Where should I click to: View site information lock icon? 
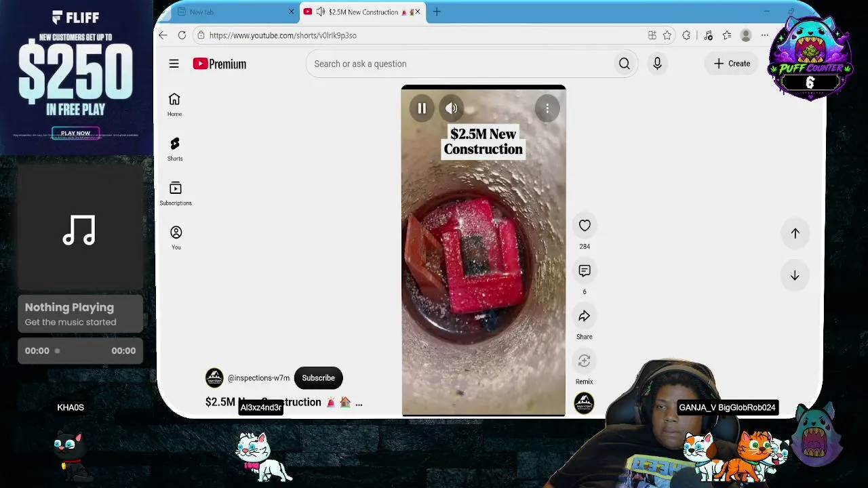click(201, 35)
